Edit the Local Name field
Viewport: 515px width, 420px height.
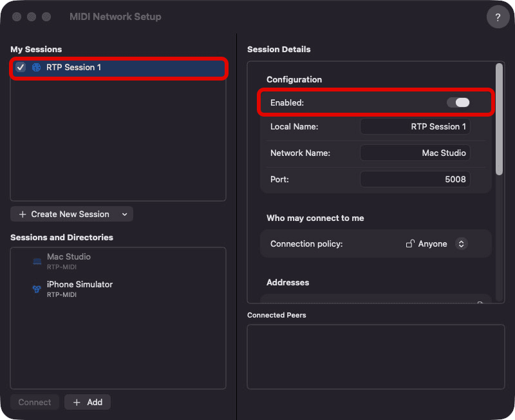415,126
